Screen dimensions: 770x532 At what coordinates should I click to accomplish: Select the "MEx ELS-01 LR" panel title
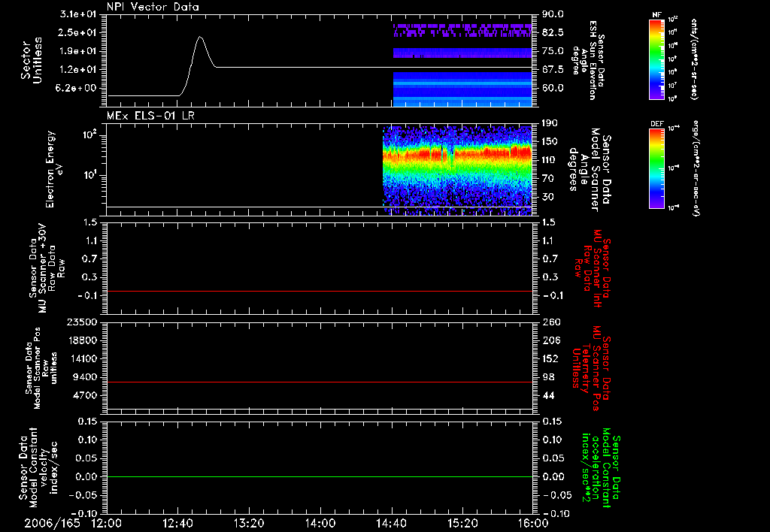coord(150,116)
